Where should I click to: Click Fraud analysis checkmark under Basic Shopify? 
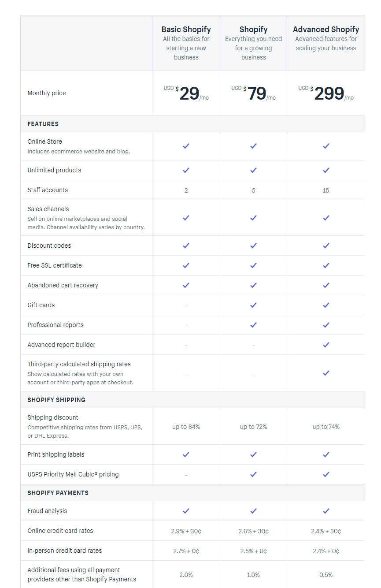coord(186,511)
